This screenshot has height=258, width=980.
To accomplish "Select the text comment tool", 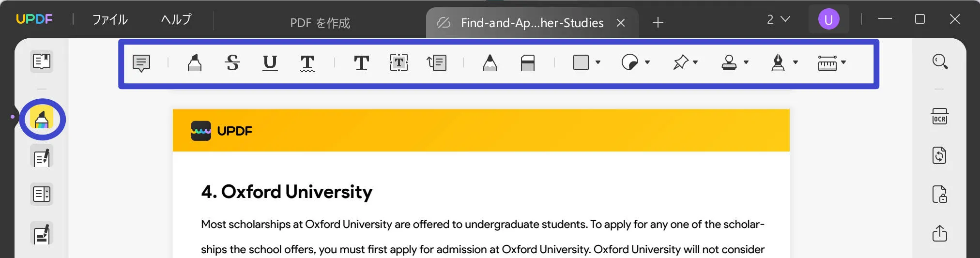I will 361,62.
